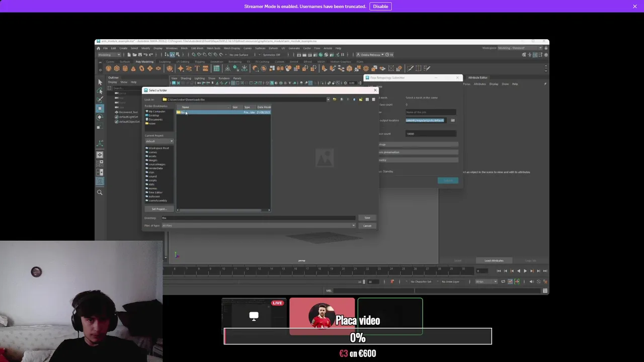Image resolution: width=644 pixels, height=362 pixels.
Task: Open Documents folder bookmark
Action: pyautogui.click(x=154, y=119)
